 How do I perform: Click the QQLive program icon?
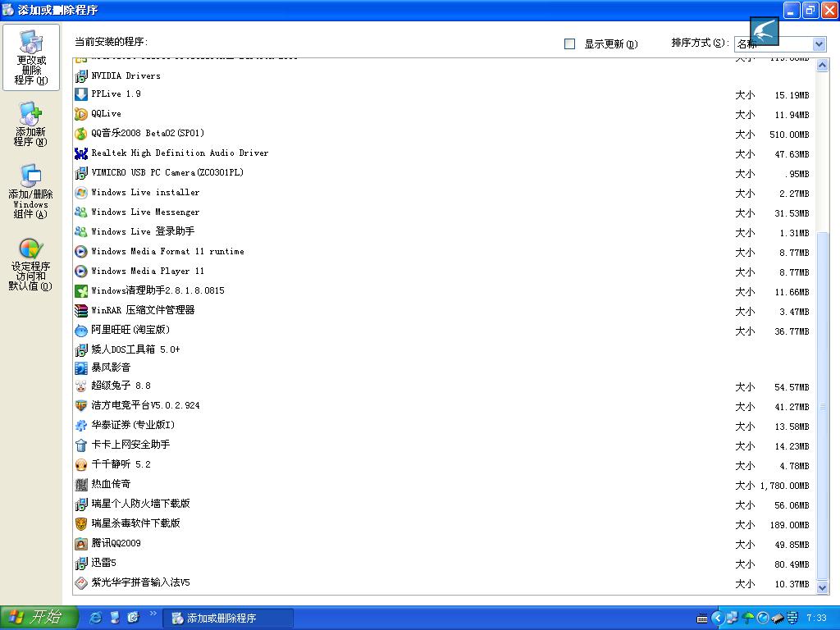(81, 114)
